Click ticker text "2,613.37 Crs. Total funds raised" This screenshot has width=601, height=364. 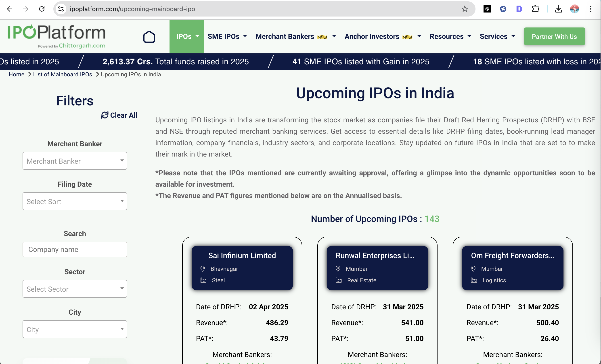176,61
